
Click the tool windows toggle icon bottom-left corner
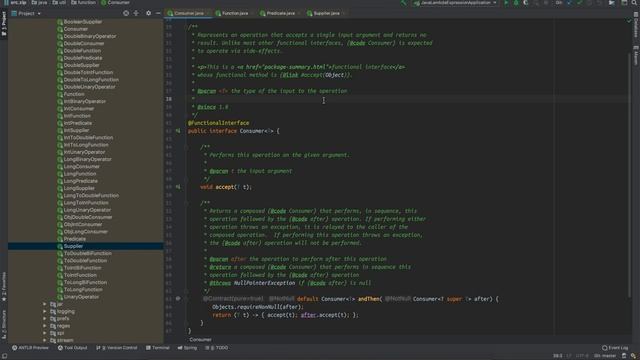4,356
